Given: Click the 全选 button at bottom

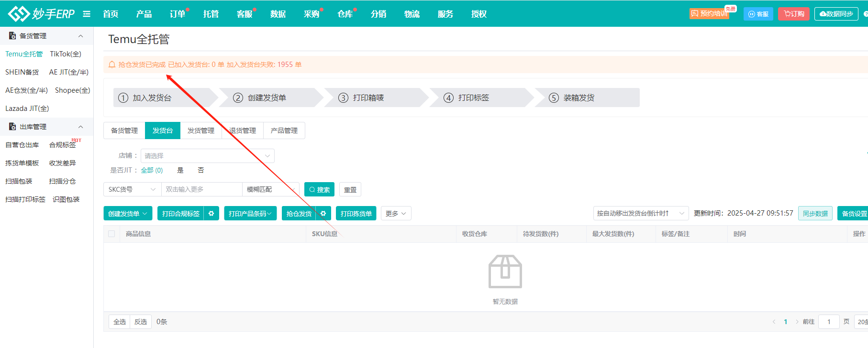Looking at the screenshot, I should (x=120, y=322).
